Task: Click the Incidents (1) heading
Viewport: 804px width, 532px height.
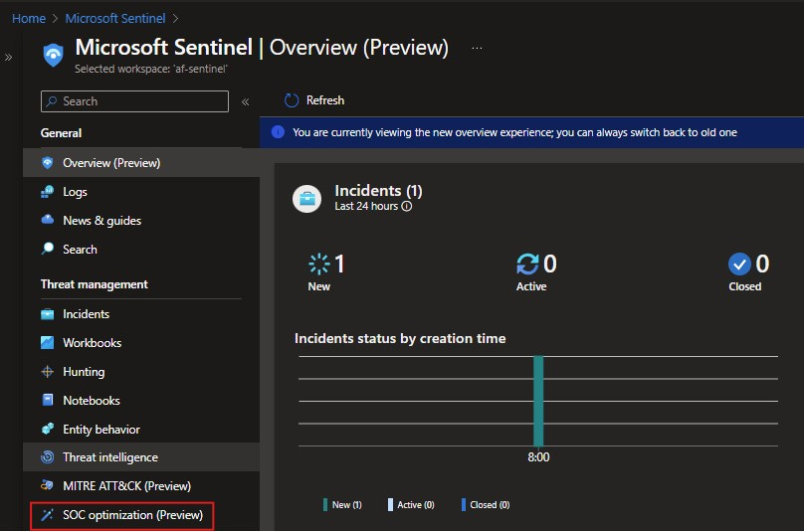Action: (378, 191)
